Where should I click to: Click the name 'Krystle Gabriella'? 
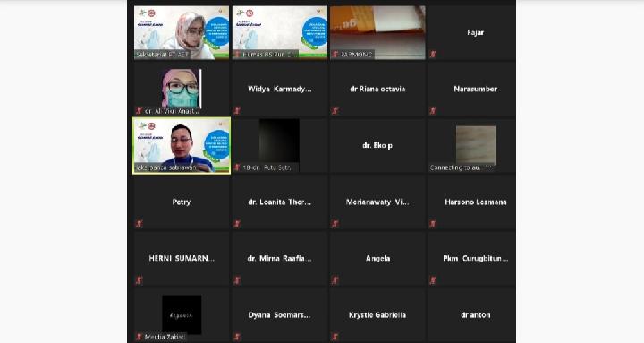pyautogui.click(x=377, y=315)
